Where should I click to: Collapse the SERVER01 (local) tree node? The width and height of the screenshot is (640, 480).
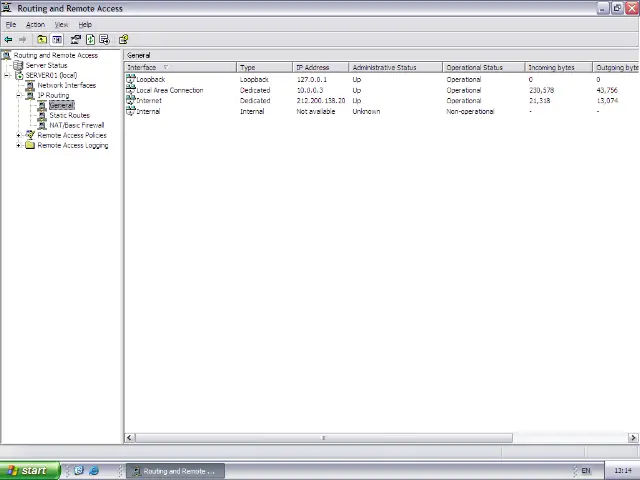7,75
